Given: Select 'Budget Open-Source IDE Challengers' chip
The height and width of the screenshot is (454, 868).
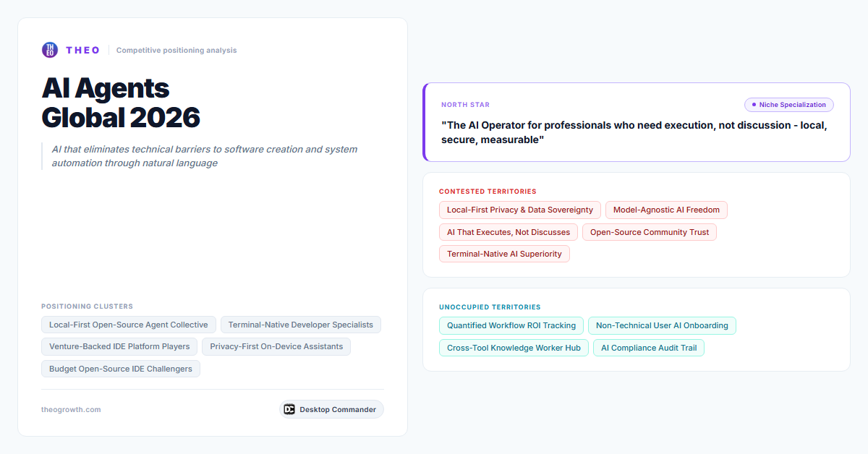Looking at the screenshot, I should click(x=121, y=369).
